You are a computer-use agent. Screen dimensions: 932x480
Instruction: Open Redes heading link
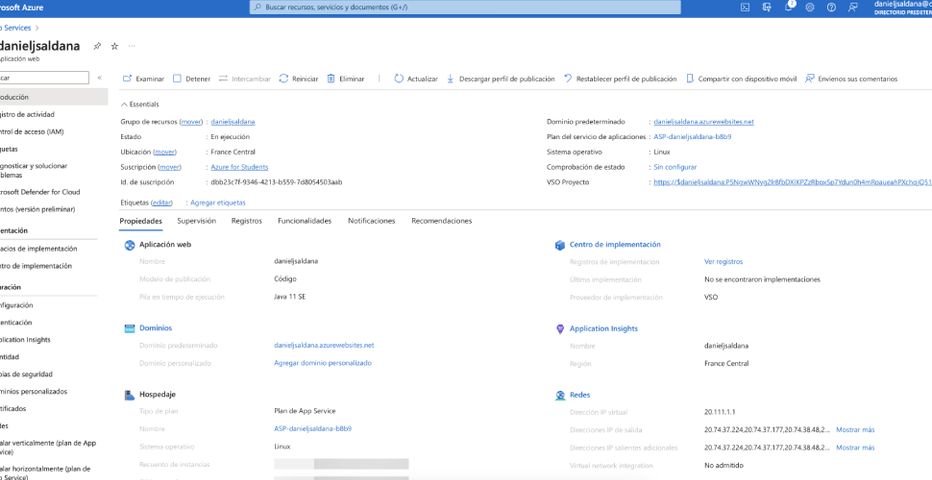click(x=580, y=395)
